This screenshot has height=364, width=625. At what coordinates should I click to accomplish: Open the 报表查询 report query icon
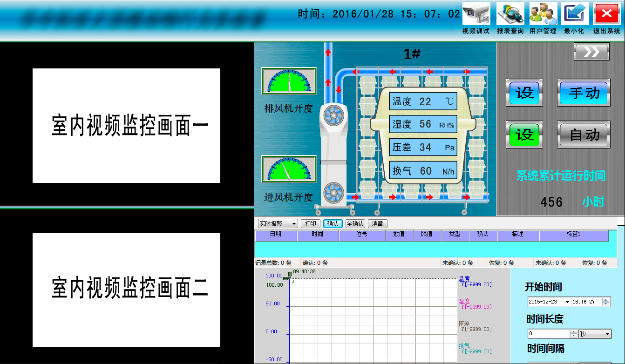click(x=510, y=14)
